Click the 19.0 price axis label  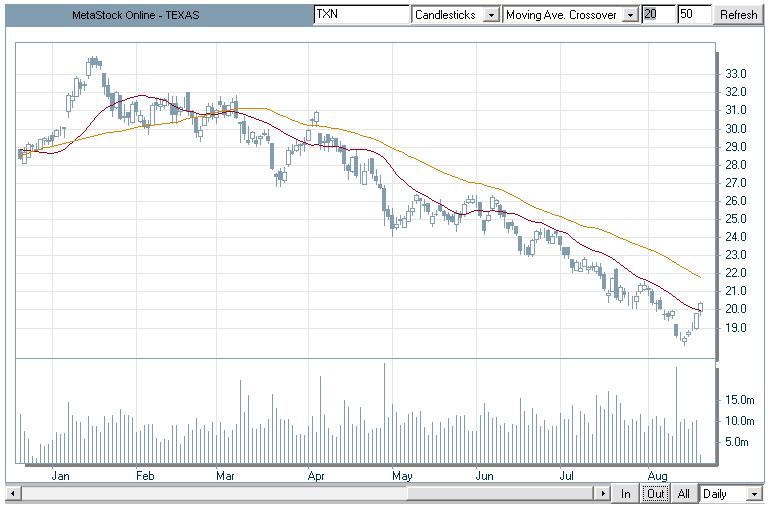click(x=736, y=327)
